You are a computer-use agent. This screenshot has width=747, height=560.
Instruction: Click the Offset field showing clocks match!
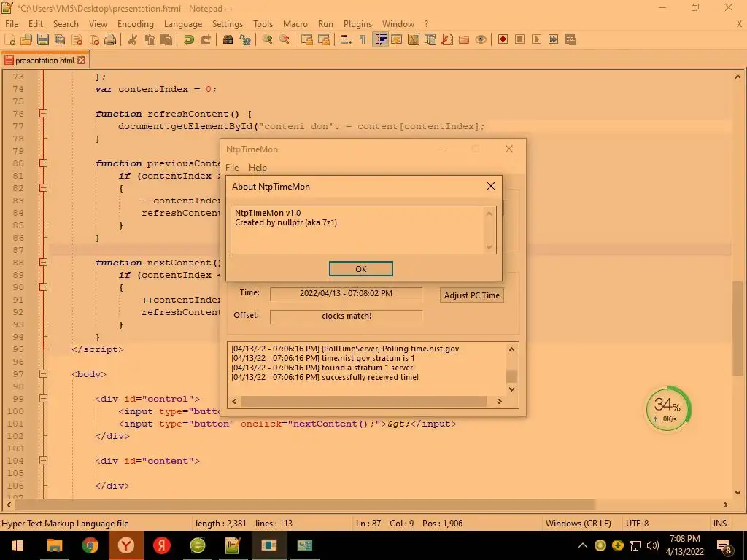346,316
